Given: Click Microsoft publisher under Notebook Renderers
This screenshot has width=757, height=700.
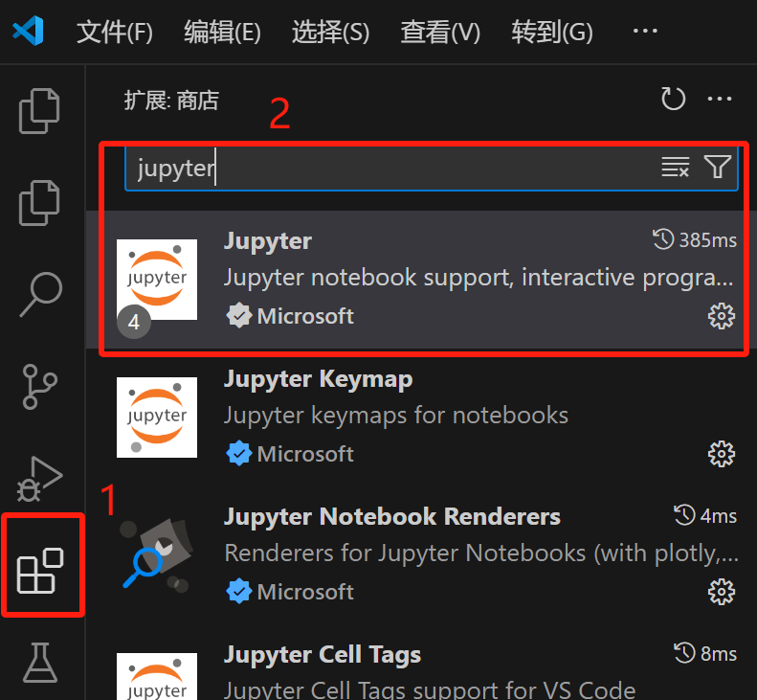Looking at the screenshot, I should click(x=305, y=592).
